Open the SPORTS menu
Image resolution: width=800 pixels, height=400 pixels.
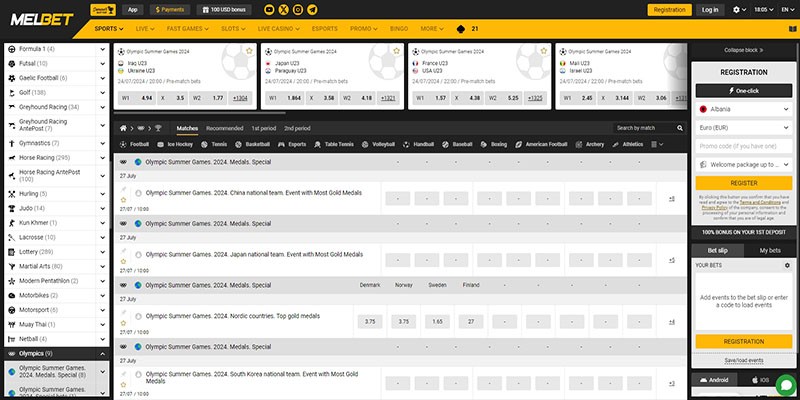click(x=109, y=29)
